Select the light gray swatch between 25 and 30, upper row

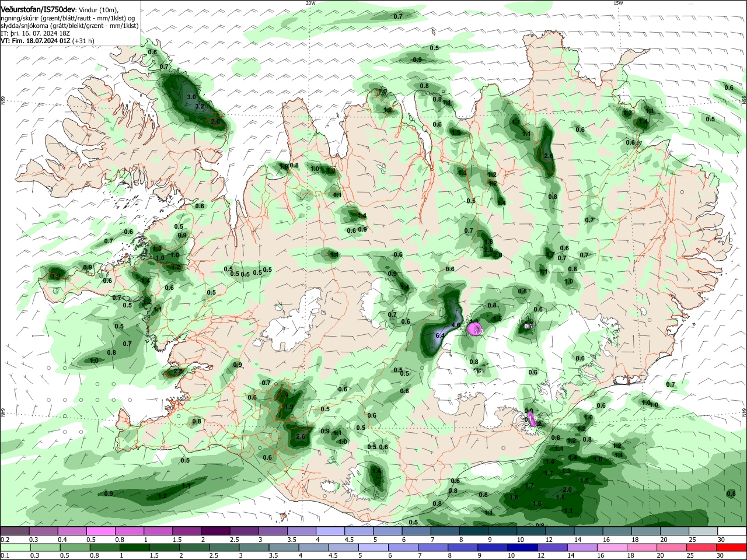[704, 531]
